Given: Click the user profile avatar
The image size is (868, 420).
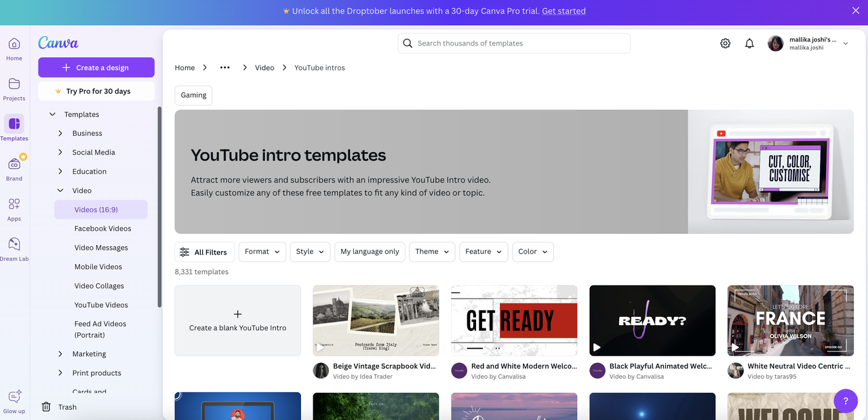Looking at the screenshot, I should pos(776,43).
